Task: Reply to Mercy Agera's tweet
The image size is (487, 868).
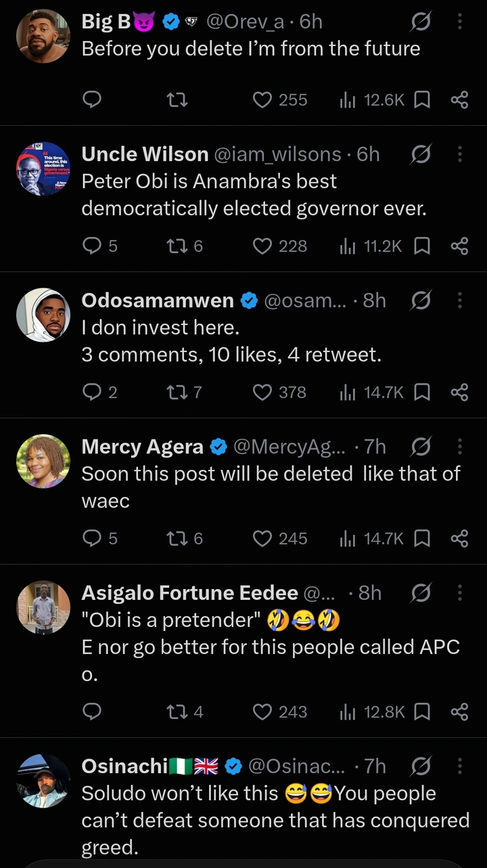Action: tap(99, 539)
